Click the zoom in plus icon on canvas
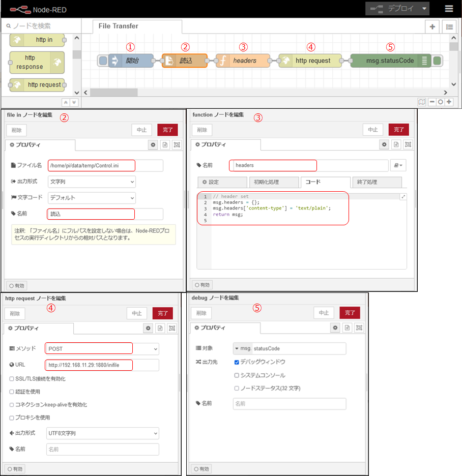This screenshot has width=462, height=476. (x=449, y=102)
